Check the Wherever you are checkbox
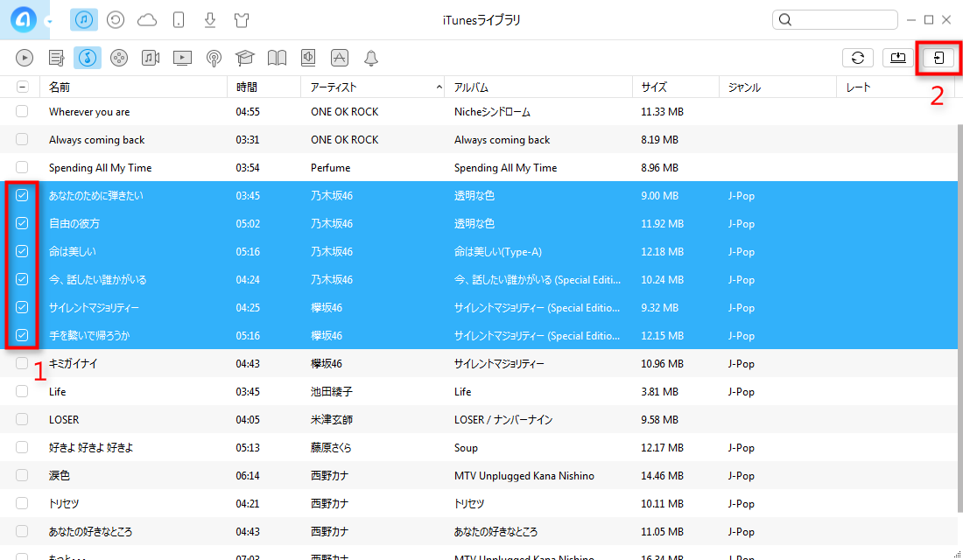The height and width of the screenshot is (560, 963). 22,111
